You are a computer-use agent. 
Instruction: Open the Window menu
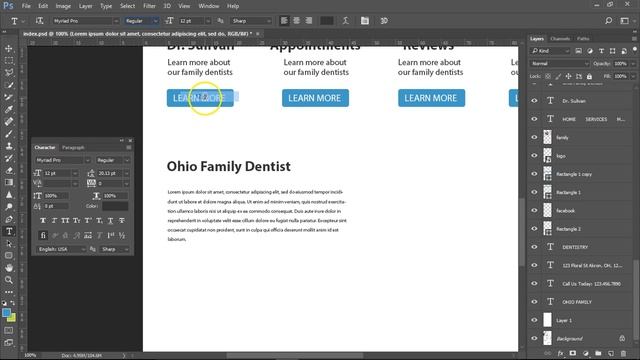pos(209,6)
